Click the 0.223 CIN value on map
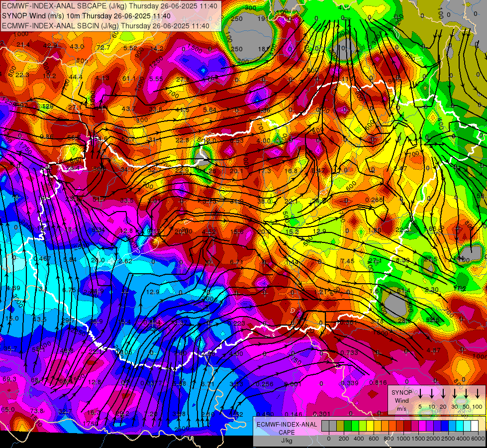 tap(236, 324)
